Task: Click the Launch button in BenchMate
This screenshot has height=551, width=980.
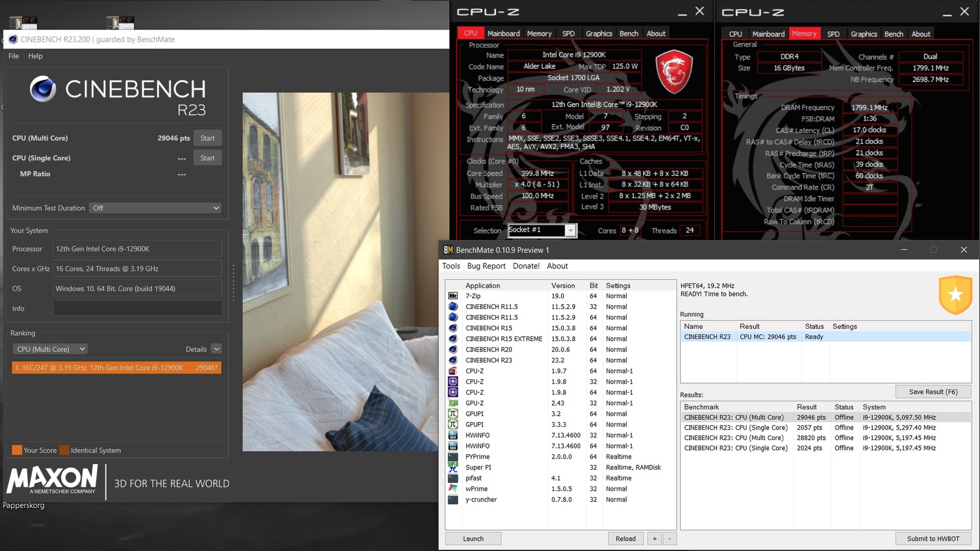Action: [x=473, y=539]
